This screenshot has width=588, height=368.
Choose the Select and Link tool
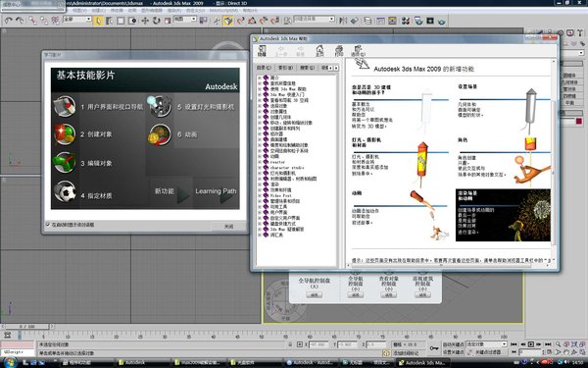pos(32,21)
